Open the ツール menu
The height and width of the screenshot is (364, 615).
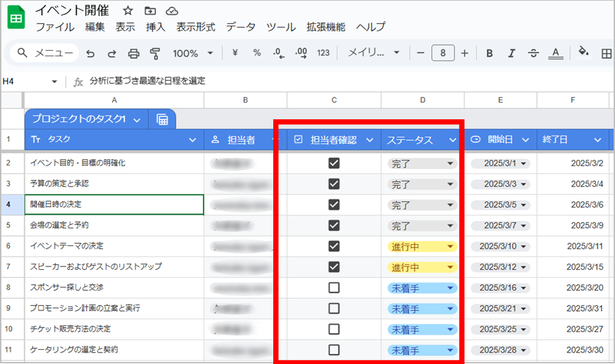pyautogui.click(x=281, y=27)
